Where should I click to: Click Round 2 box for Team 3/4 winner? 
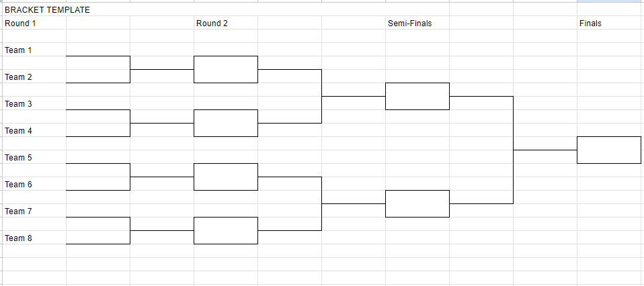(226, 123)
